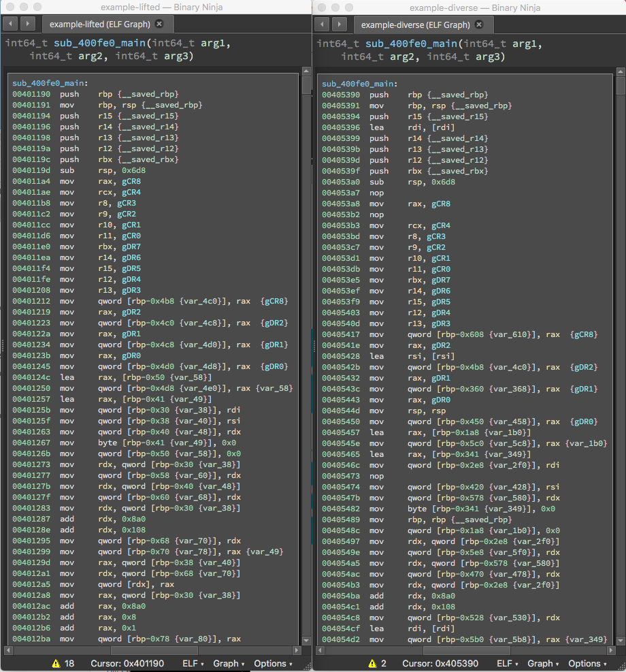Open Options dropdown in left window

(273, 663)
